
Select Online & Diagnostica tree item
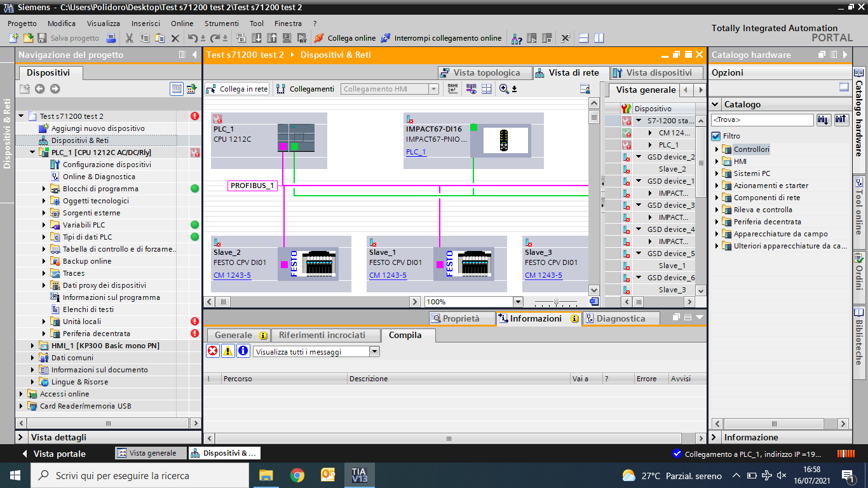point(98,177)
